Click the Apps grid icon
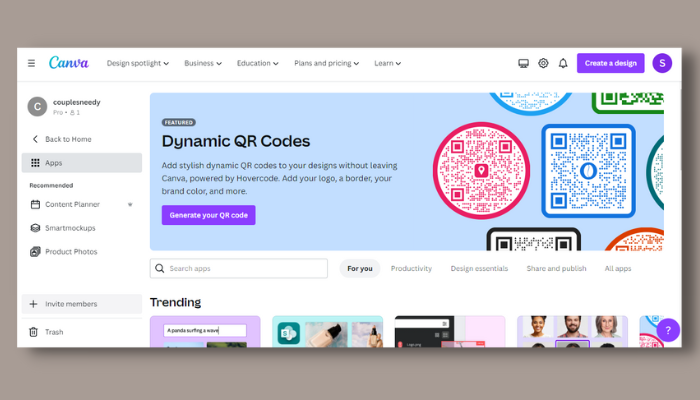 pos(35,163)
